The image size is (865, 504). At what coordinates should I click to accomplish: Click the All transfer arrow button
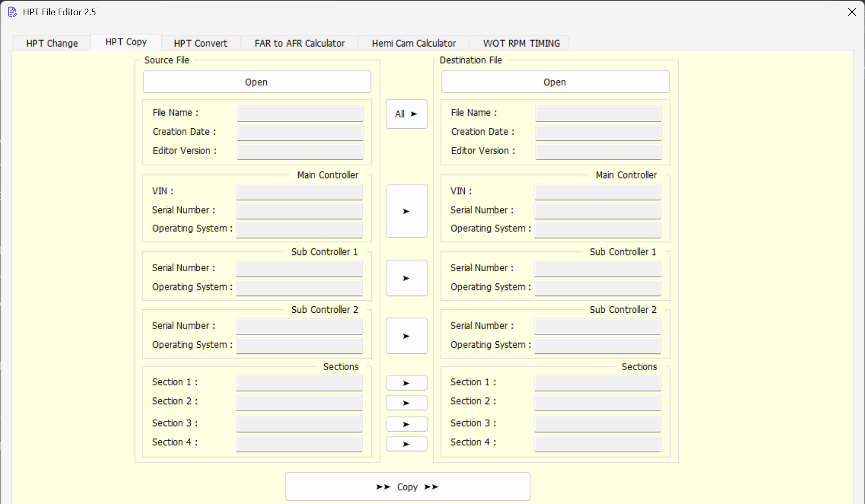click(406, 114)
